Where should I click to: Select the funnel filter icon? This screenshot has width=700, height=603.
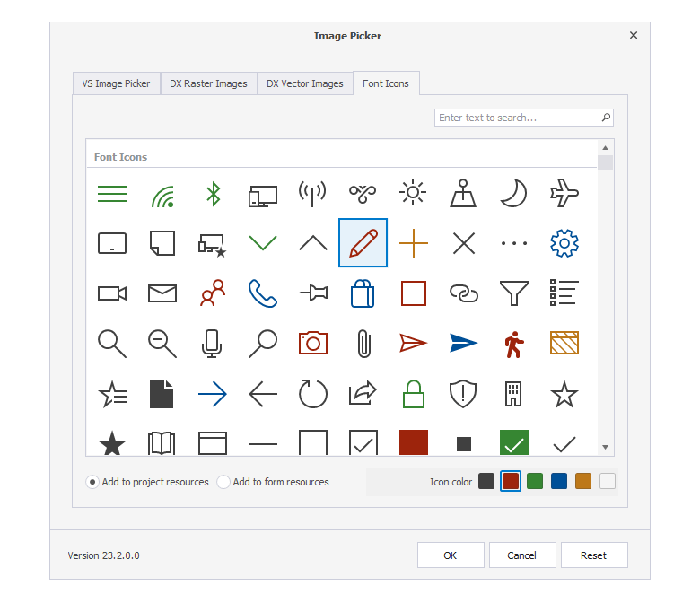tap(514, 293)
